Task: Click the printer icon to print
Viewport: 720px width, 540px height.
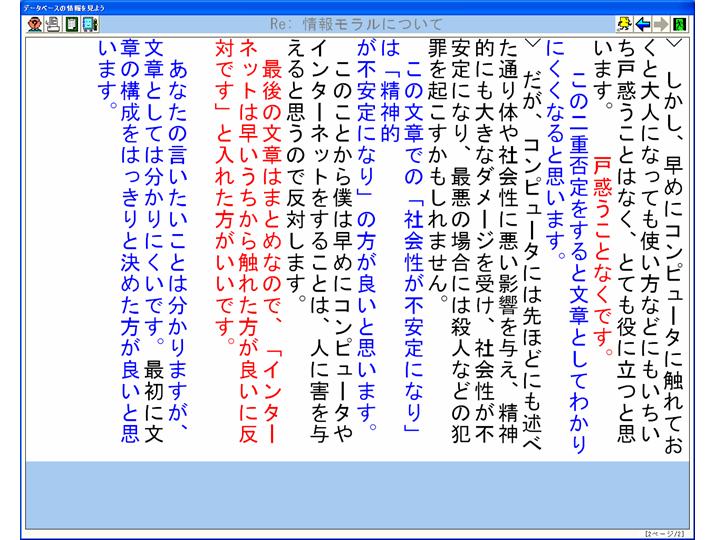Action: click(x=51, y=23)
